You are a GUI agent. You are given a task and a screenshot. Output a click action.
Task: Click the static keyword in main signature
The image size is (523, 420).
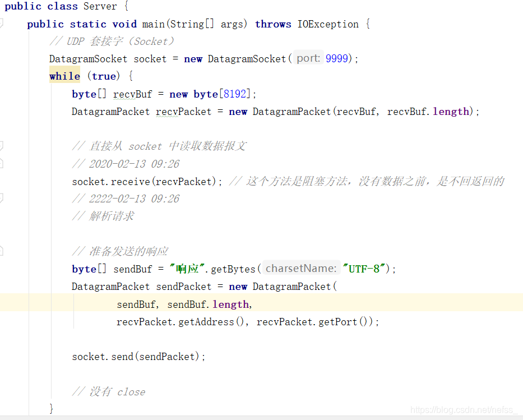88,24
